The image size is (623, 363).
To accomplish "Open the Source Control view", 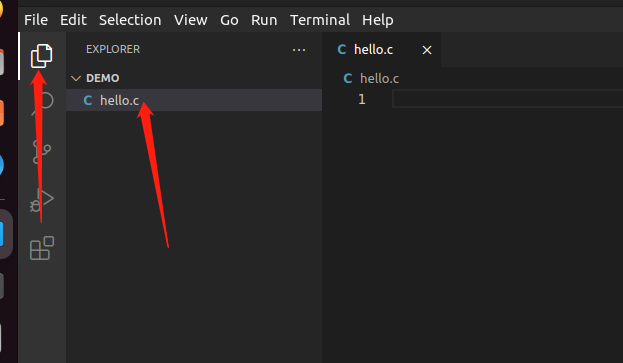I will (x=42, y=151).
